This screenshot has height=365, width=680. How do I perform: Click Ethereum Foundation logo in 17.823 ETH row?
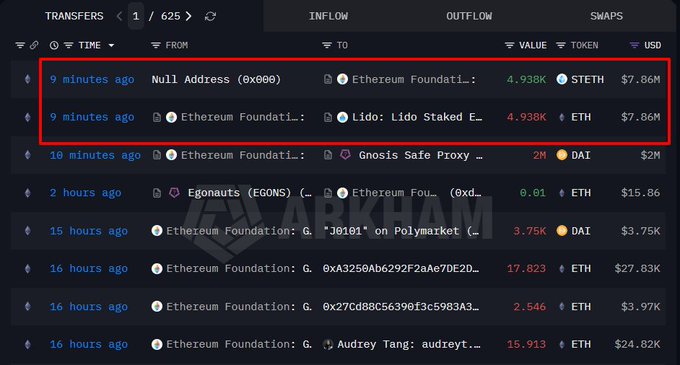[x=157, y=269]
